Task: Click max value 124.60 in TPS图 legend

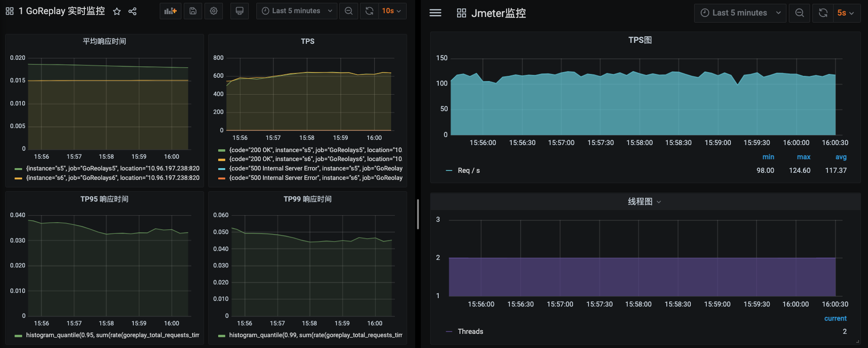Action: point(800,170)
